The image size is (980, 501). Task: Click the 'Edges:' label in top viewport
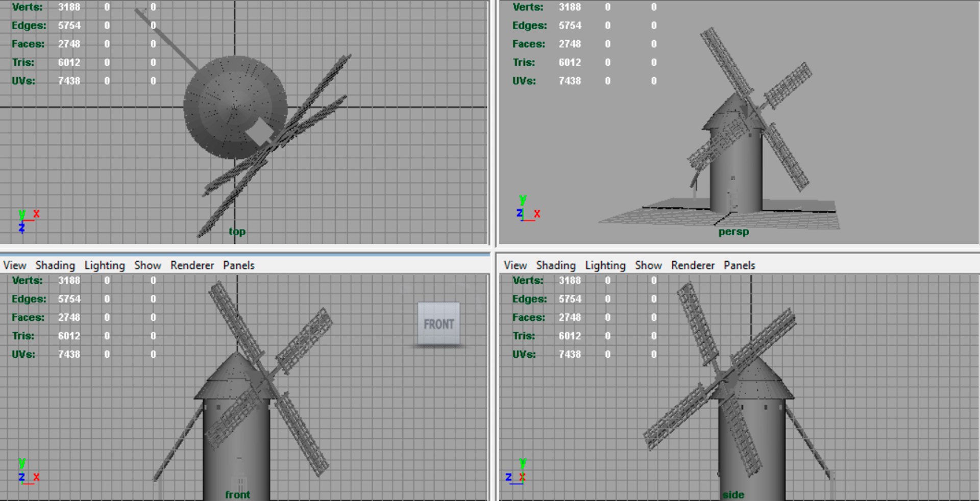click(29, 26)
